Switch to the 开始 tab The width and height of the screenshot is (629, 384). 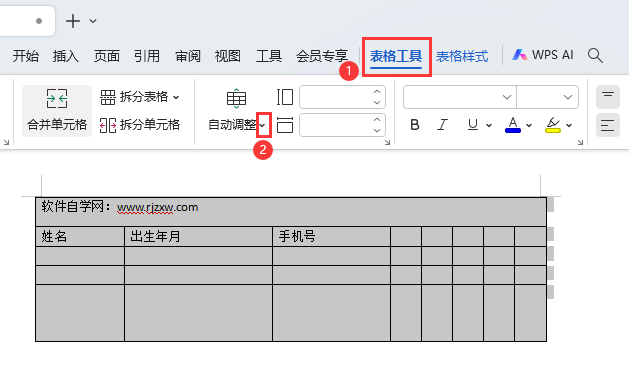pos(26,56)
